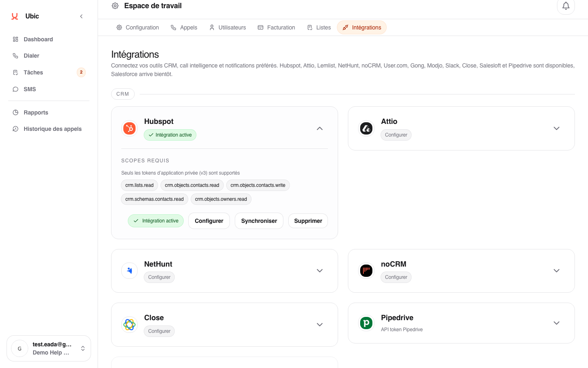The height and width of the screenshot is (368, 588).
Task: Click the Synchroniser button
Action: pyautogui.click(x=259, y=221)
